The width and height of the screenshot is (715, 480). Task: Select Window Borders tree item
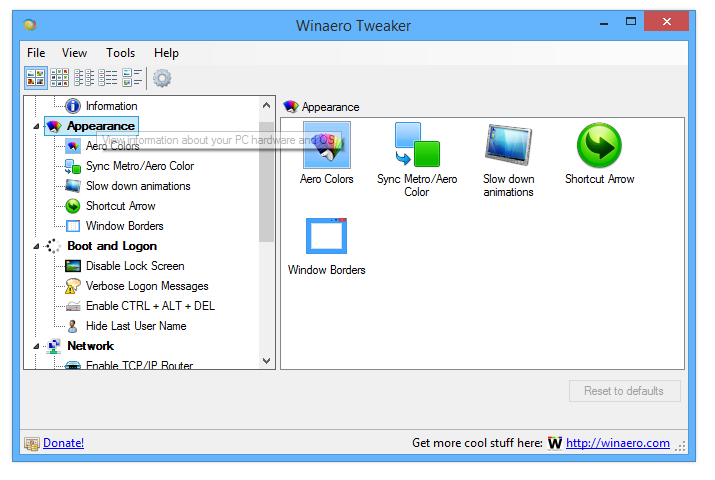pos(124,226)
